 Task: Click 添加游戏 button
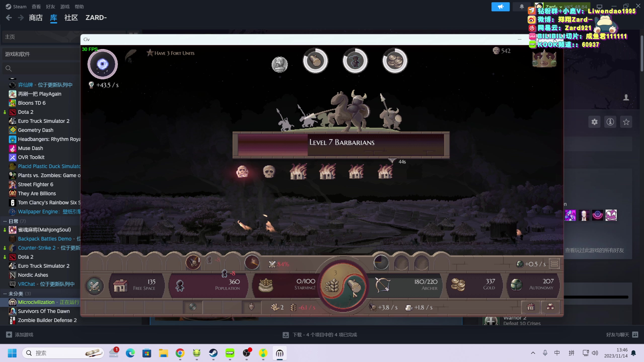pos(20,335)
